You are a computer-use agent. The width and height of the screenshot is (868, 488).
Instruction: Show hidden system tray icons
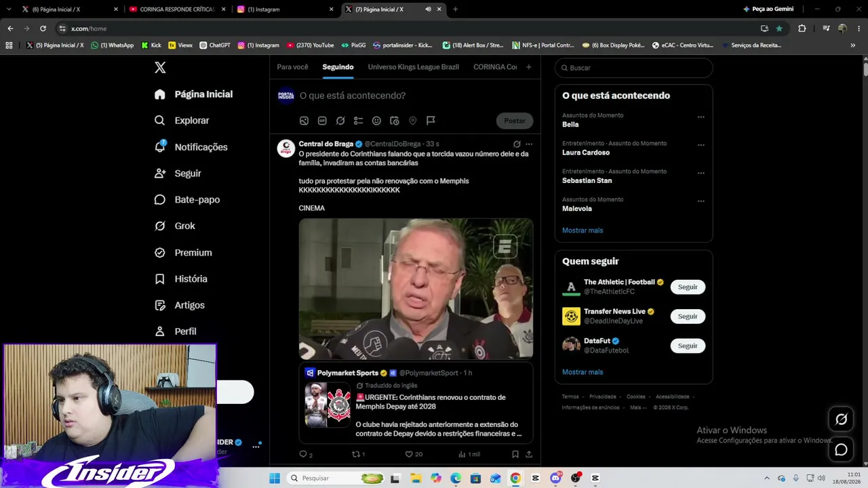[x=767, y=479]
